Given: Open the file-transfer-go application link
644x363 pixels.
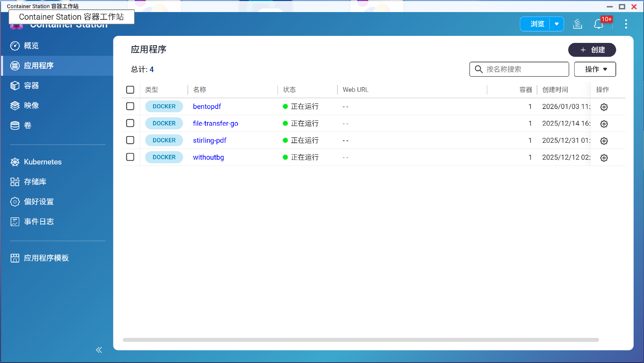Looking at the screenshot, I should click(x=215, y=123).
